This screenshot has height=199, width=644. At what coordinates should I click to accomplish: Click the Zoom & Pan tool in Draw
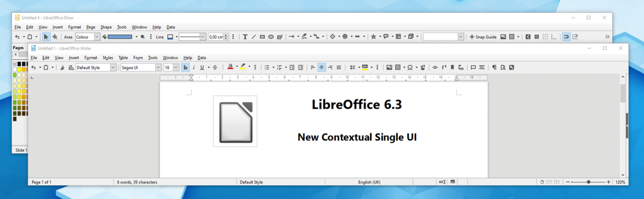click(55, 37)
